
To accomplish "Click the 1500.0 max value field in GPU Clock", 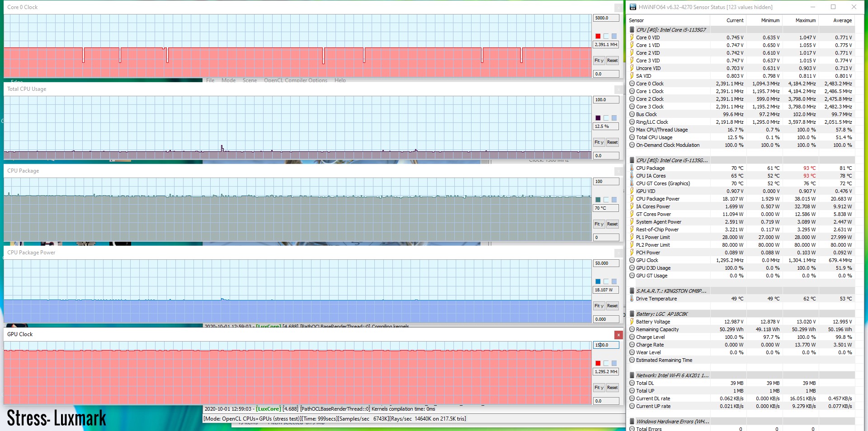I will pos(605,345).
